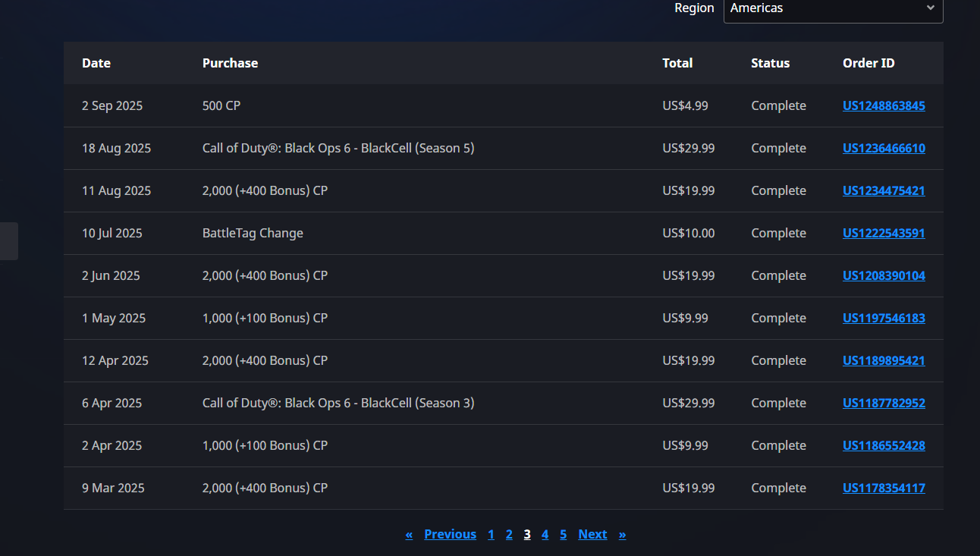The height and width of the screenshot is (556, 980).
Task: Click the BlackCell (Season 5) purchase entry
Action: (x=338, y=148)
